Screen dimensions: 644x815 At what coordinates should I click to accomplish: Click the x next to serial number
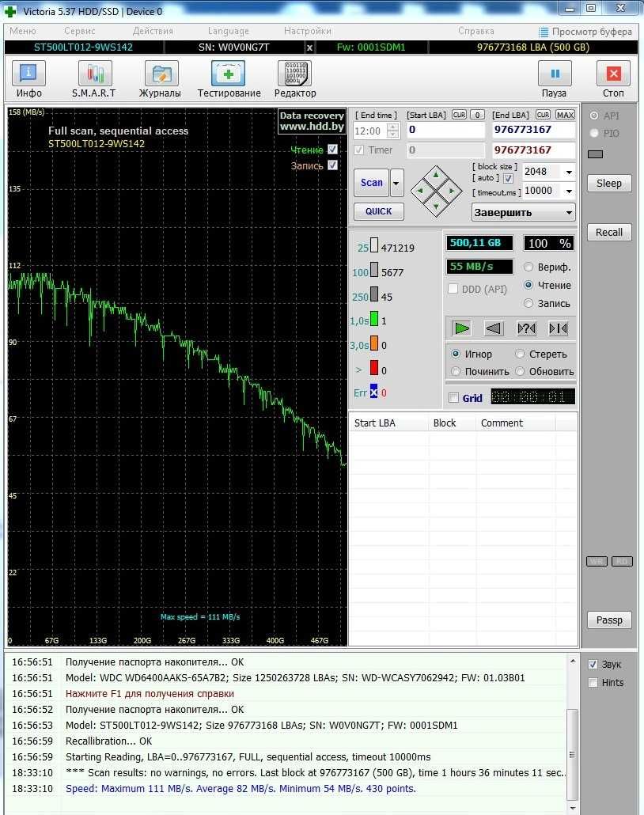point(309,47)
